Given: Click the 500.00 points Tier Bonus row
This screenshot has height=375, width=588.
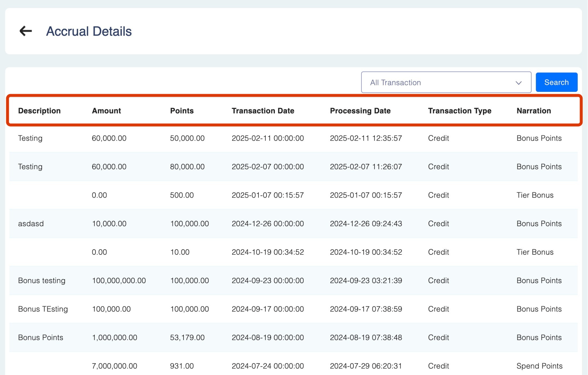Looking at the screenshot, I should 182,195.
